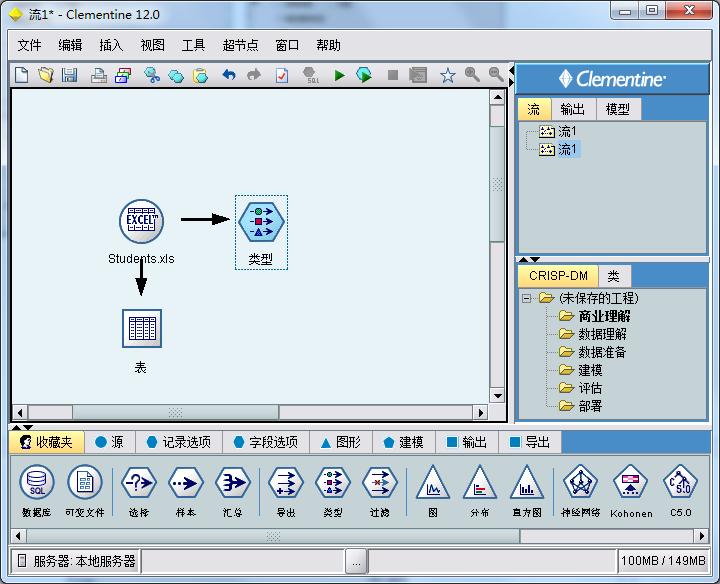Select the Students.xls Excel source node
This screenshot has height=584, width=720.
[141, 221]
